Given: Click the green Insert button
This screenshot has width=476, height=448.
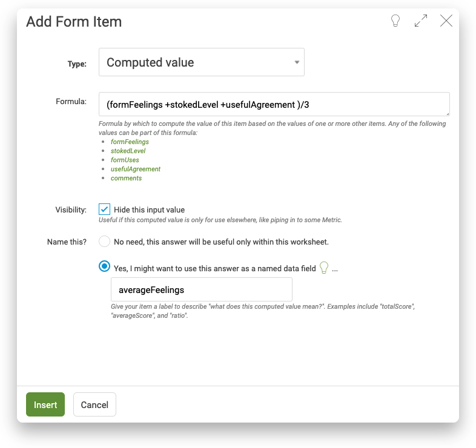Looking at the screenshot, I should pyautogui.click(x=45, y=404).
